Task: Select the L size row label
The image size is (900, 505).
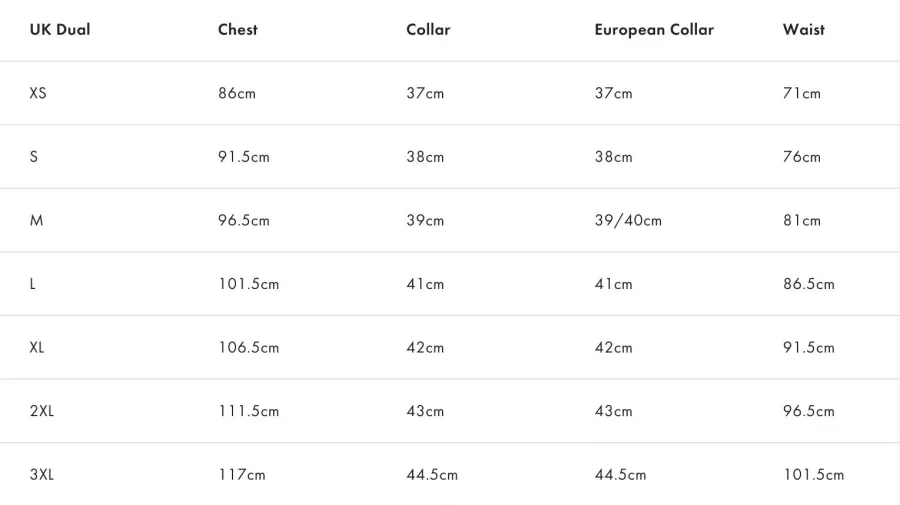Action: click(x=33, y=284)
